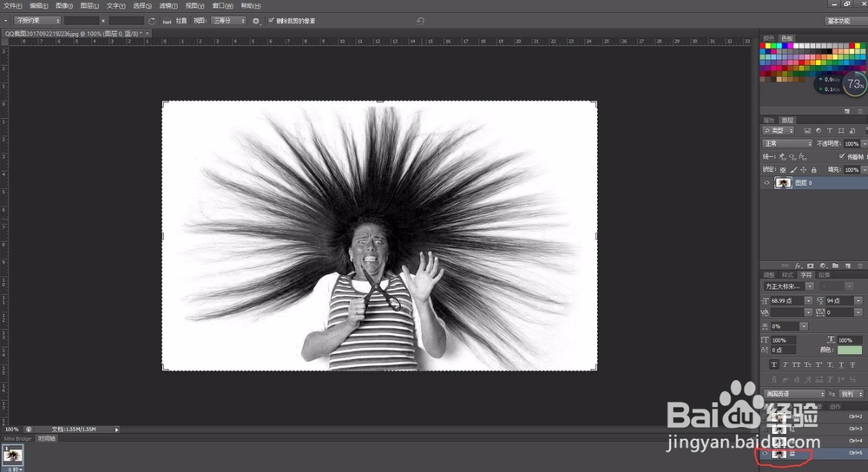Click the lock transparent pixels icon

pyautogui.click(x=783, y=170)
